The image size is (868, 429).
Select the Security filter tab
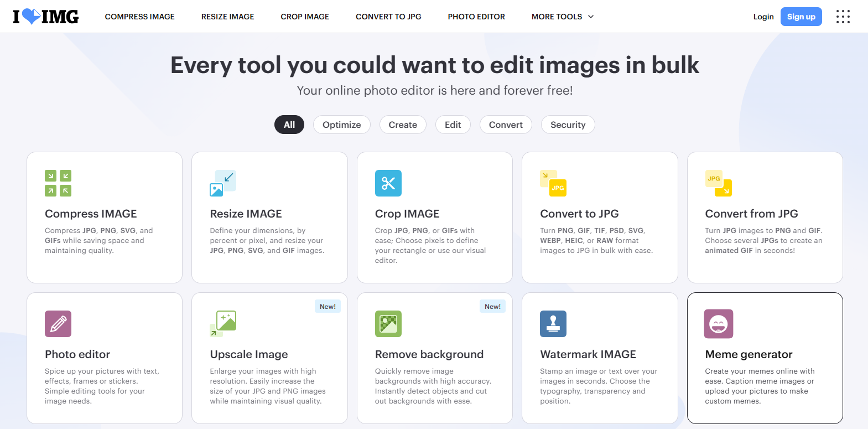[x=568, y=125]
